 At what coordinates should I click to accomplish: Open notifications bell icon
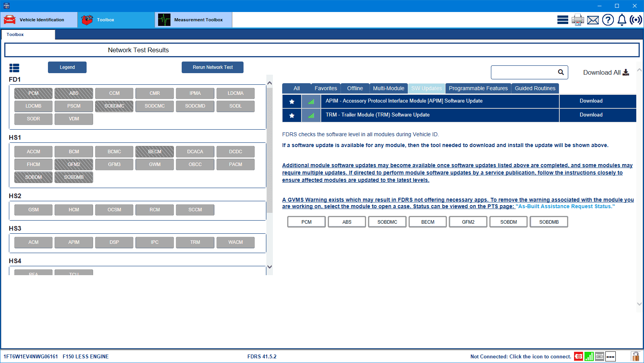pyautogui.click(x=622, y=20)
